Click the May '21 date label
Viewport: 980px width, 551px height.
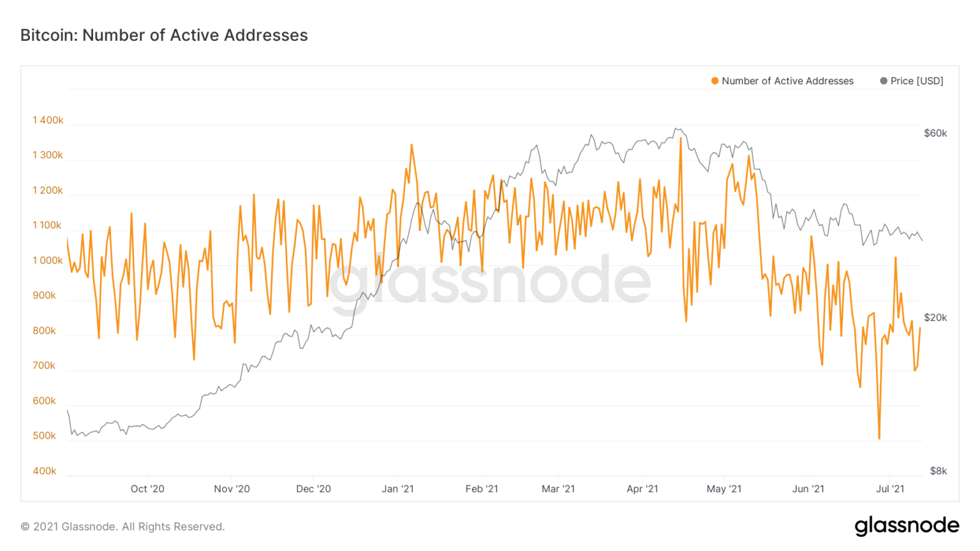click(724, 489)
